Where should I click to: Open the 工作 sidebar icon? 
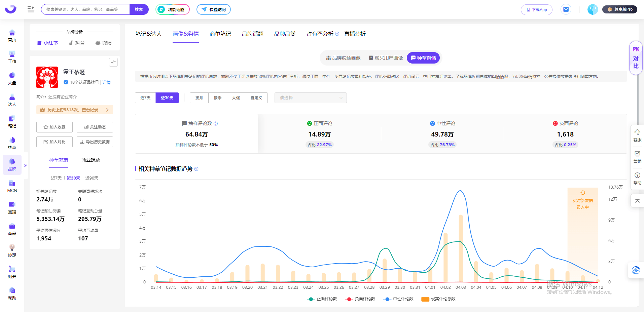tap(12, 57)
